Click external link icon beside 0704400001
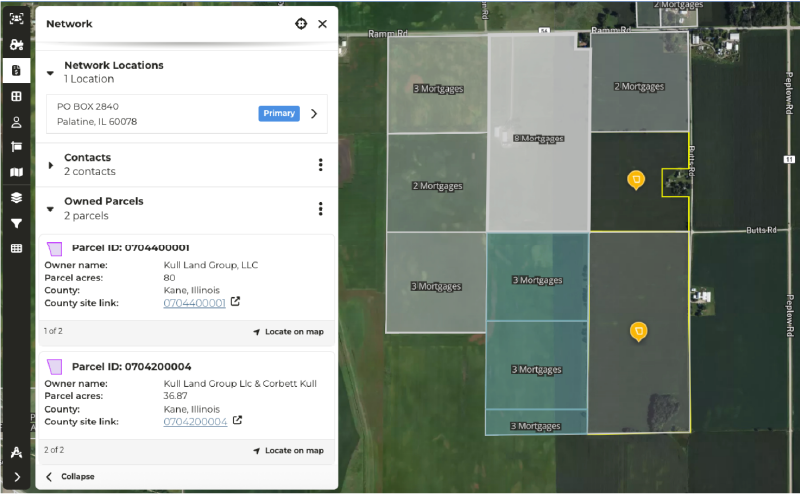Image resolution: width=801 pixels, height=494 pixels. click(x=236, y=302)
